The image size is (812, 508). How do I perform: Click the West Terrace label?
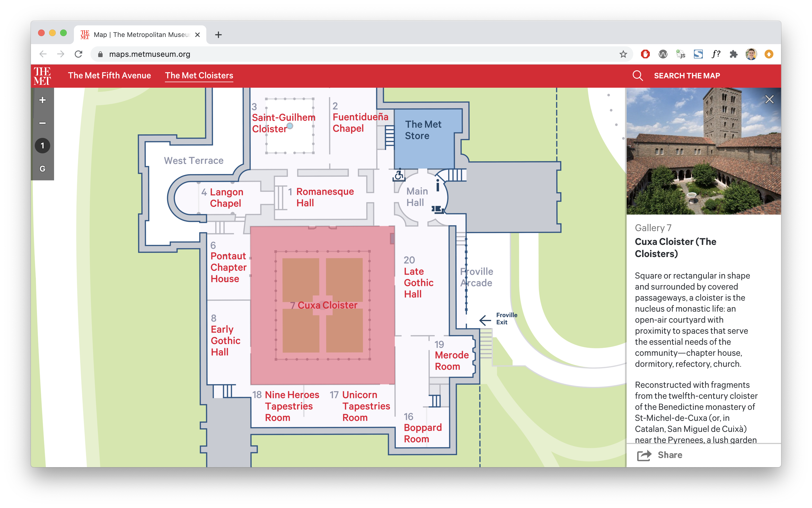point(194,161)
